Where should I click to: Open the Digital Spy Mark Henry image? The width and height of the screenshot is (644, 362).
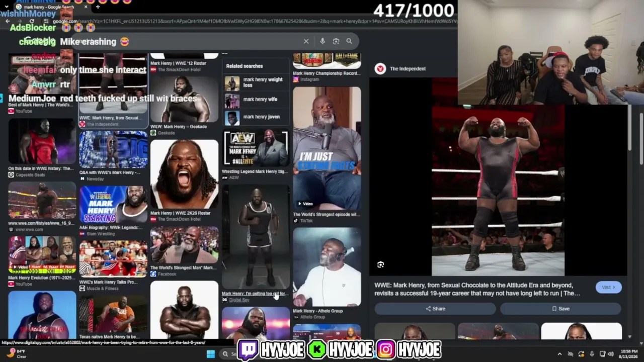click(x=256, y=236)
